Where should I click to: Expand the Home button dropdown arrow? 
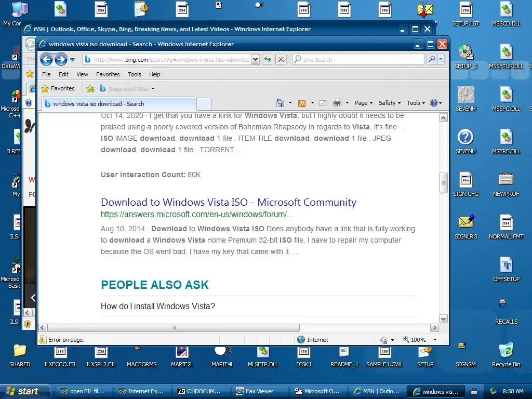coord(290,103)
